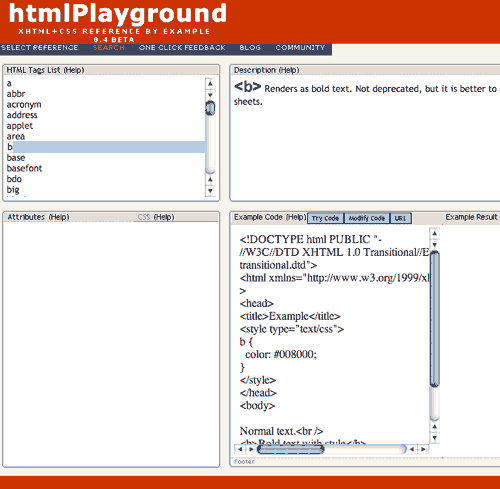The width and height of the screenshot is (500, 489).
Task: Click the tags list scrollbar thumb
Action: click(210, 108)
